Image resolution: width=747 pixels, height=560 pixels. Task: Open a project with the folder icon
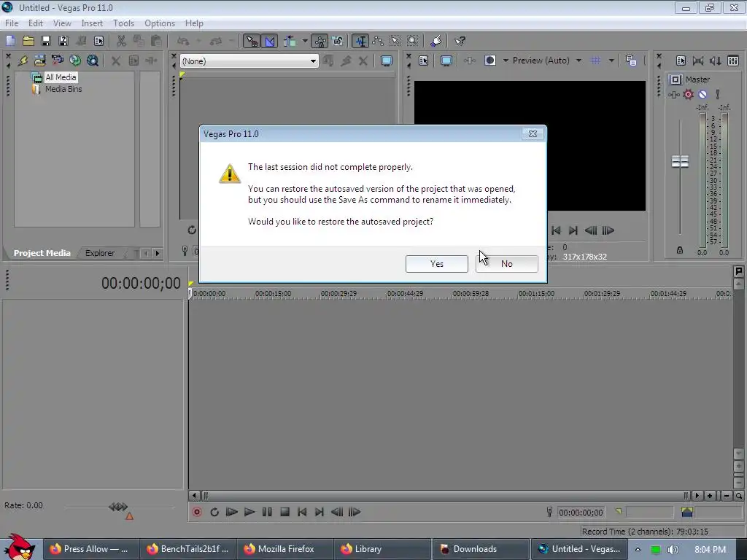coord(28,41)
